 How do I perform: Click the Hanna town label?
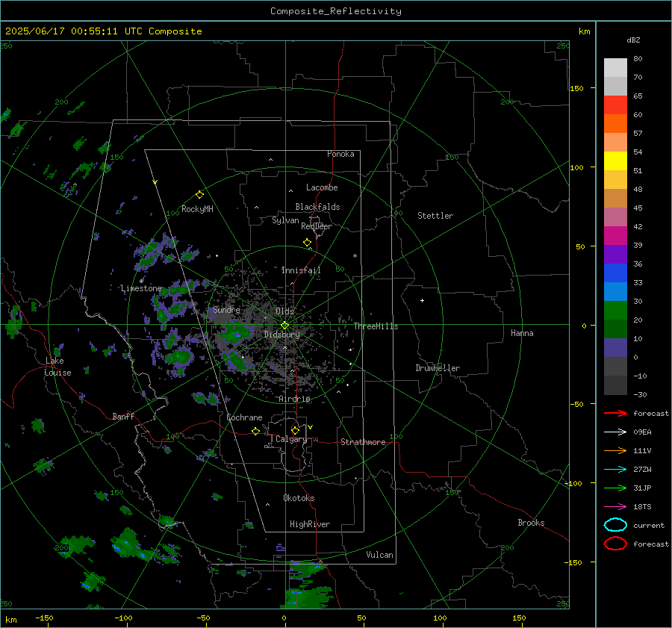(522, 333)
